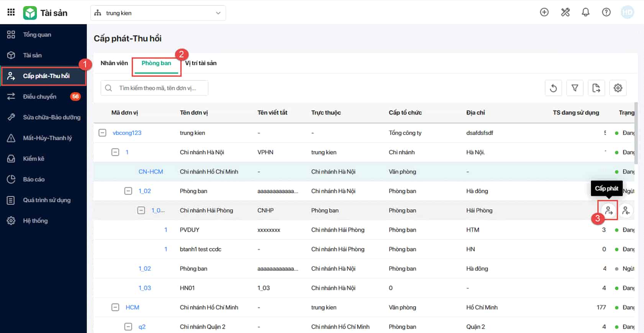This screenshot has height=333, width=644.
Task: Switch to Phòng ban tab
Action: (156, 63)
